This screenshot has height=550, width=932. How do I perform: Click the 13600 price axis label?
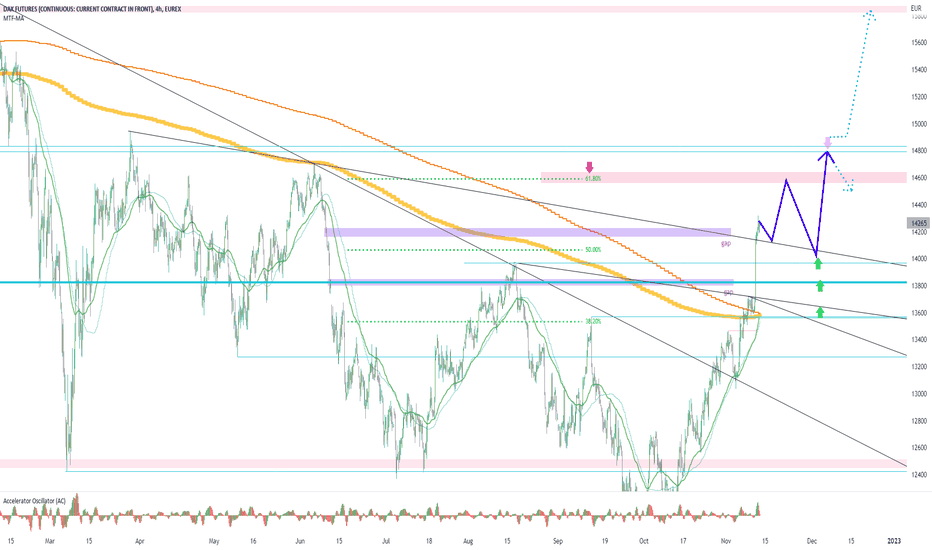[x=919, y=313]
